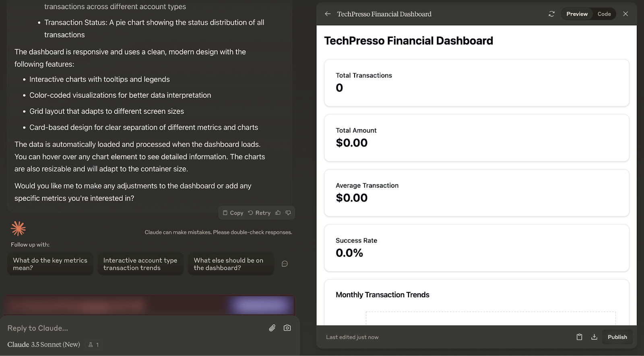
Task: Click the Average Transaction label
Action: [367, 186]
